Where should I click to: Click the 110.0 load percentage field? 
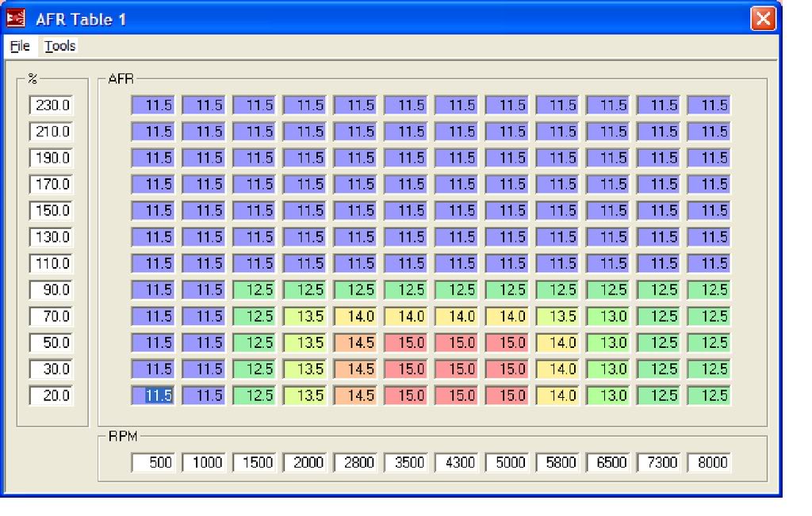point(50,263)
